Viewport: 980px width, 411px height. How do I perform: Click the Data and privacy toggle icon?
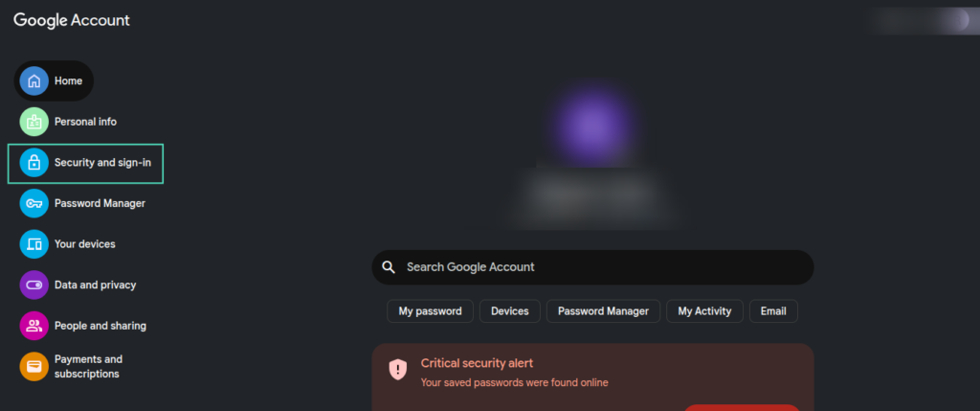(34, 285)
